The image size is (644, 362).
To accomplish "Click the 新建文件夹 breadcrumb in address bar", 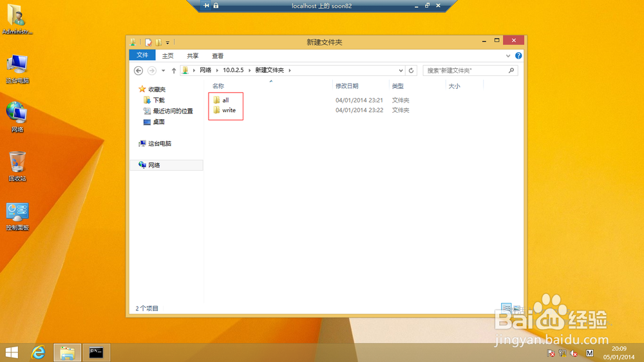I will 269,70.
